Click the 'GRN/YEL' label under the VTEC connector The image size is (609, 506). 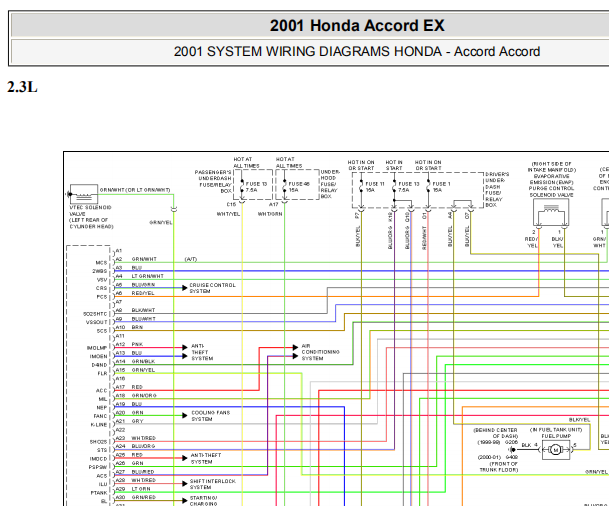161,223
